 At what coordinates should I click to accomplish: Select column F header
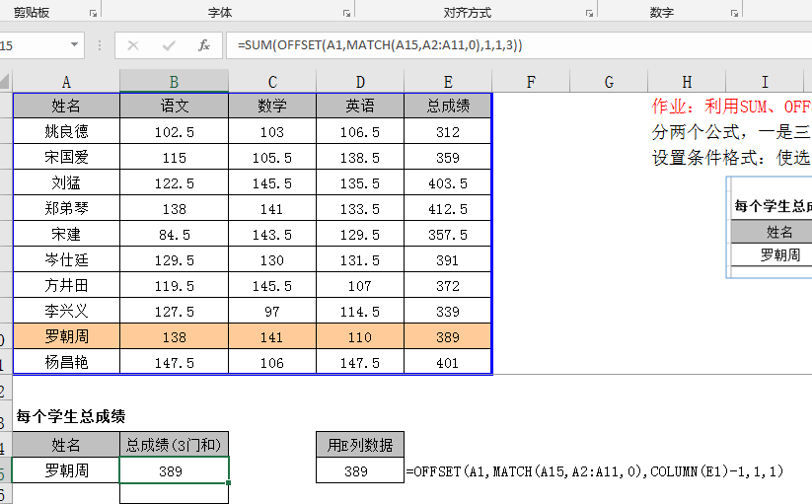(x=531, y=81)
